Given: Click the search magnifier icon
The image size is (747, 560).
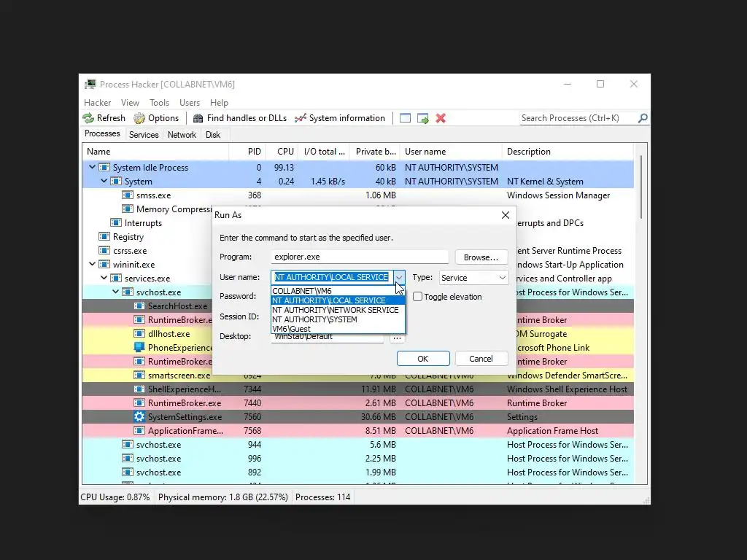Looking at the screenshot, I should (643, 118).
